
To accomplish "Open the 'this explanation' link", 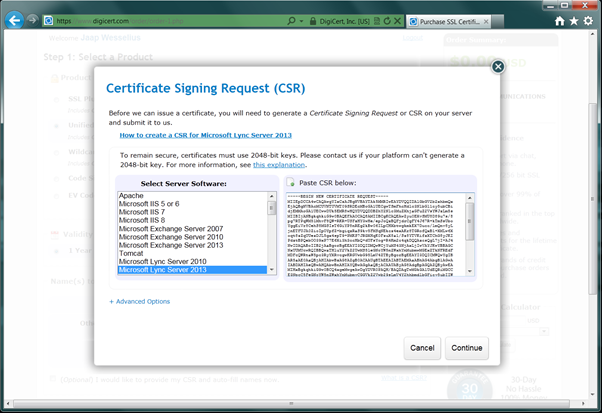I will click(x=280, y=164).
